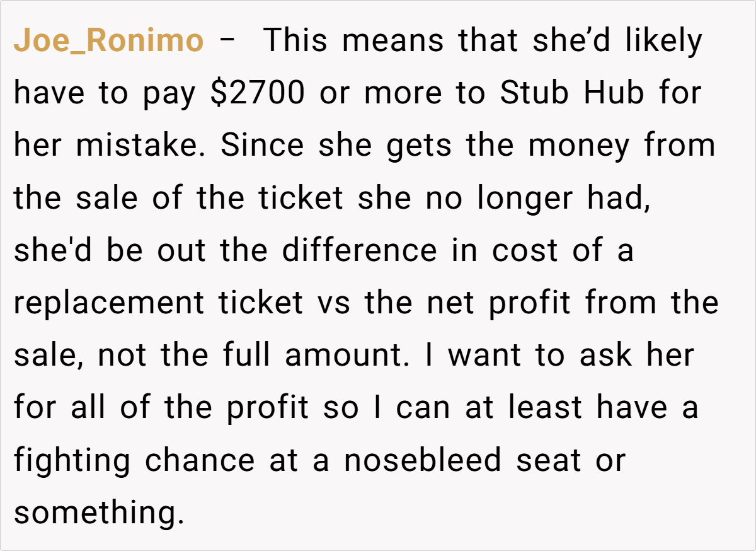This screenshot has height=551, width=756.
Task: Click the word 'something' at the end
Action: 98,513
